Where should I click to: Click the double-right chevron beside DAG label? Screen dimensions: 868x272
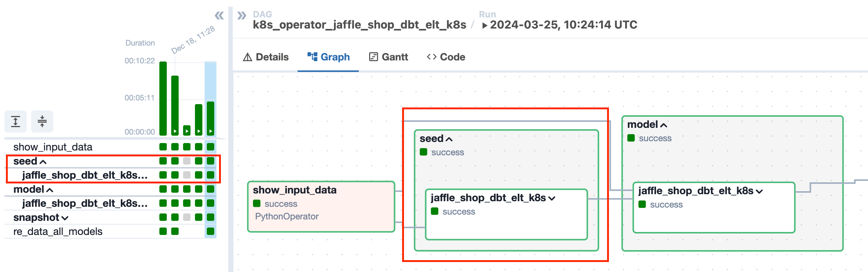242,16
